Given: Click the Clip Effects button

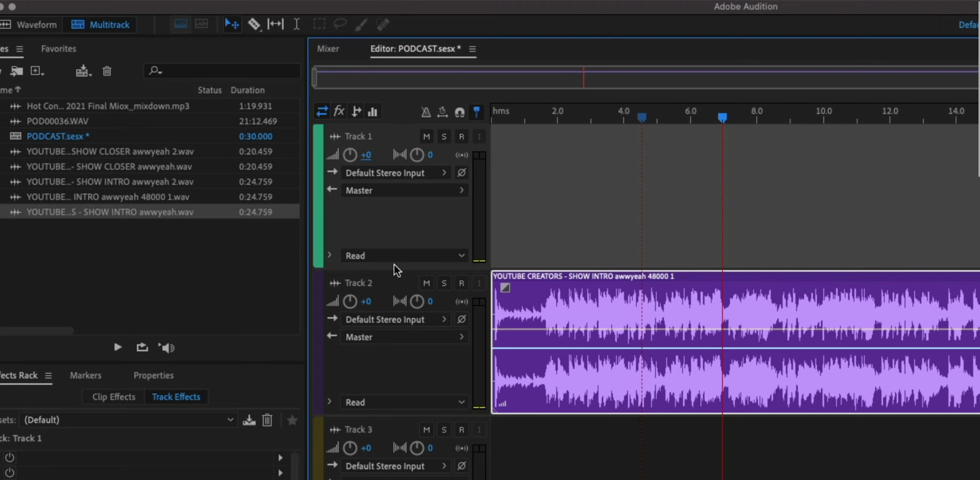Looking at the screenshot, I should point(113,397).
